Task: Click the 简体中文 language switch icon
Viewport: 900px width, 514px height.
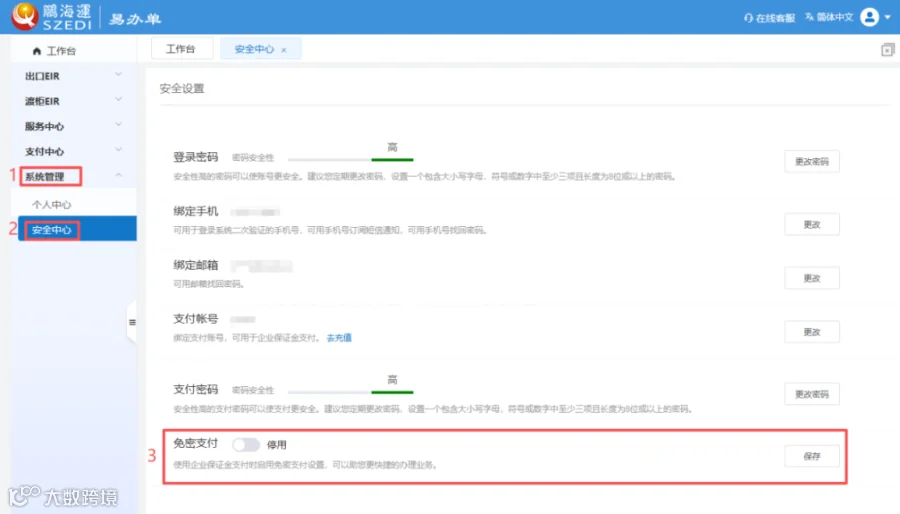Action: (809, 17)
